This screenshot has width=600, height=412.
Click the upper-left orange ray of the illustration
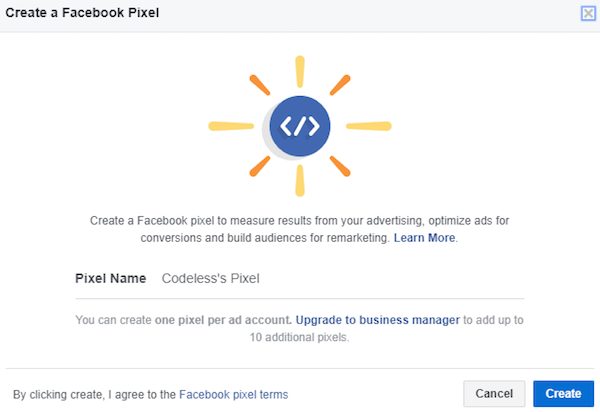[x=260, y=85]
